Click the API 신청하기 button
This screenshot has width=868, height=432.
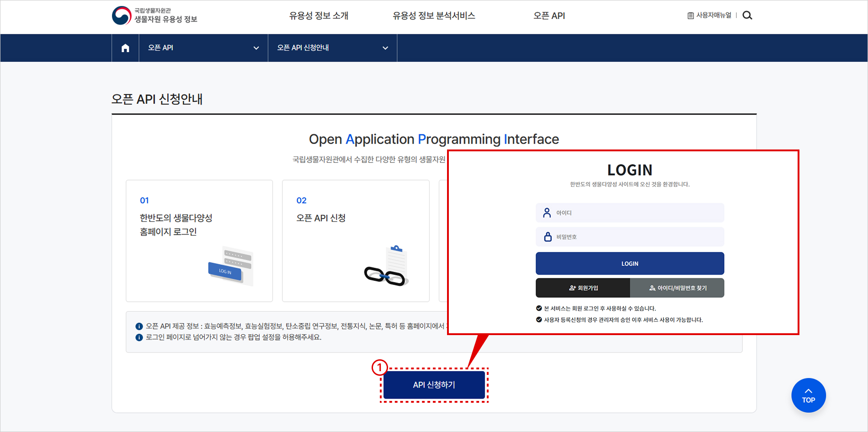click(434, 384)
